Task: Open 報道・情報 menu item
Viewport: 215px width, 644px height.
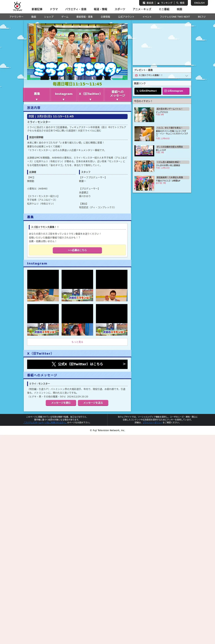Action: pos(100,9)
